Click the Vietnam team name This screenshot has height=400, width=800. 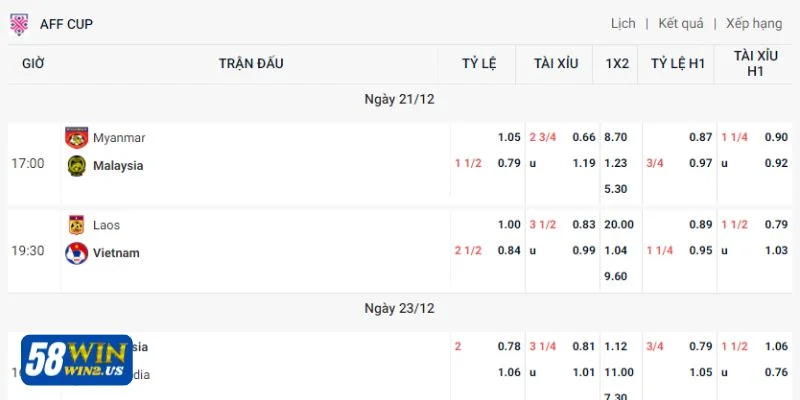116,253
